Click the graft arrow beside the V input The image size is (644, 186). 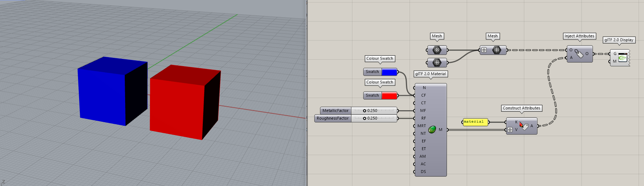click(x=510, y=130)
